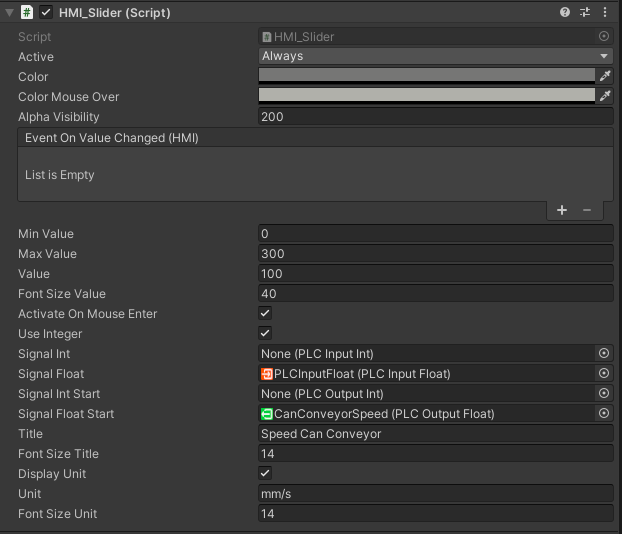Toggle the Display Unit checkbox
This screenshot has height=534, width=622.
pos(265,473)
